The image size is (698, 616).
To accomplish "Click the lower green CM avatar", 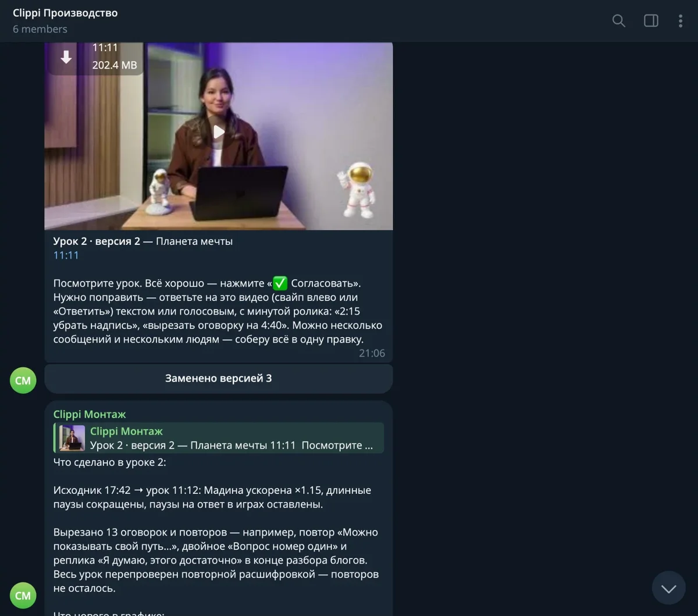I will 23,595.
